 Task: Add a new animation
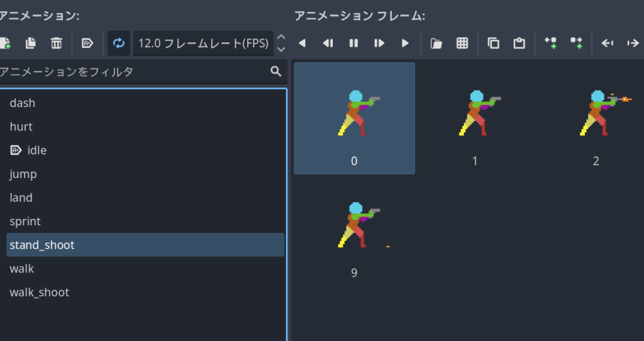tap(5, 43)
